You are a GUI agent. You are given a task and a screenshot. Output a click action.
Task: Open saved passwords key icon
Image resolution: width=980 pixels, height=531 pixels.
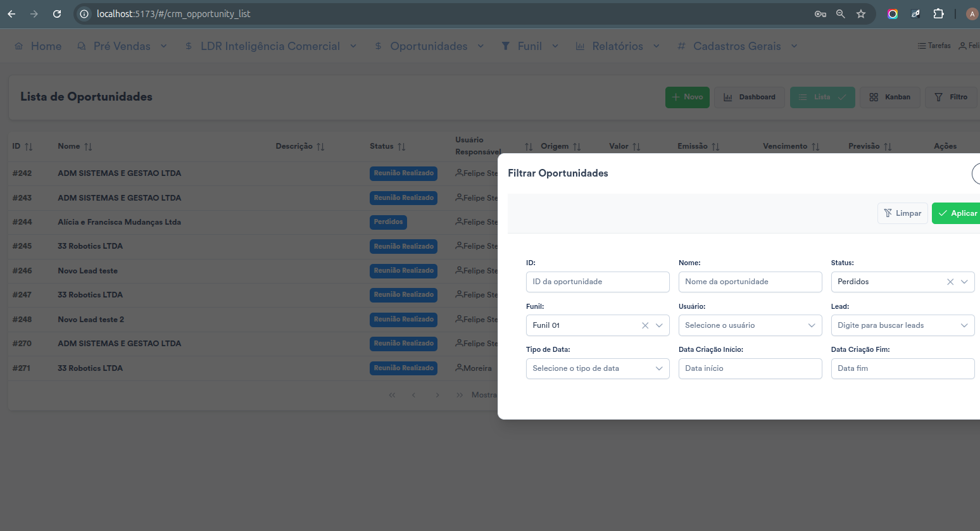point(820,13)
